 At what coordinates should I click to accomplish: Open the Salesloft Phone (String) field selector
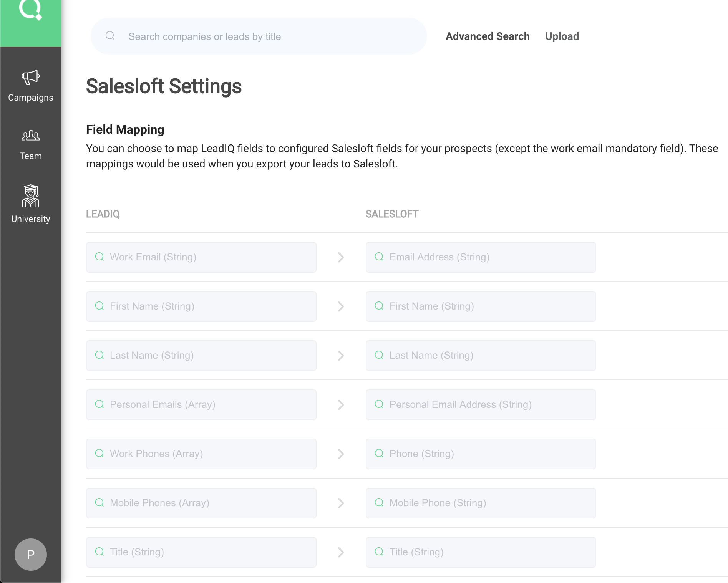tap(480, 454)
